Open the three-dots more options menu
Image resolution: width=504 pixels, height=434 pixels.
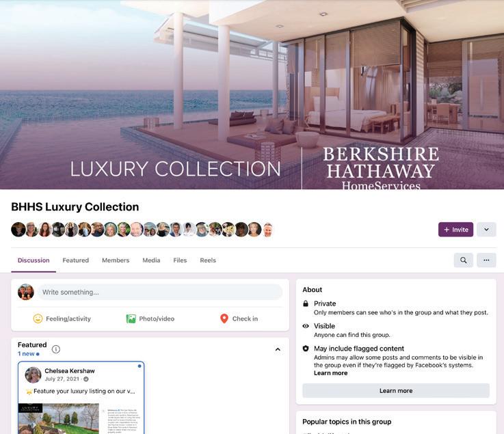point(486,260)
